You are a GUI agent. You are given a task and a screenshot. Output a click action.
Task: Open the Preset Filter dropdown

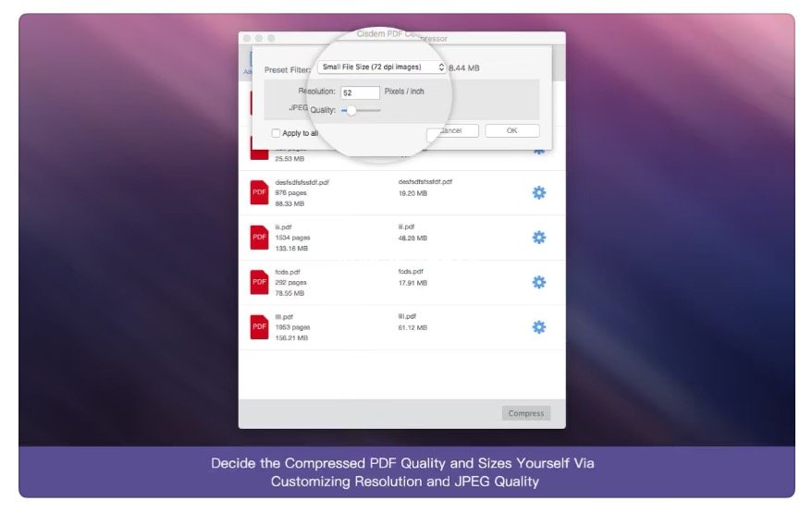pos(382,67)
